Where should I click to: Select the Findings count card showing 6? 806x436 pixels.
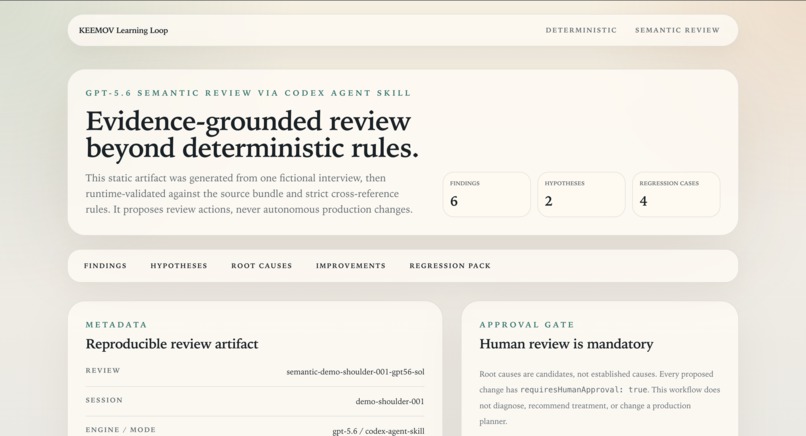click(x=486, y=194)
